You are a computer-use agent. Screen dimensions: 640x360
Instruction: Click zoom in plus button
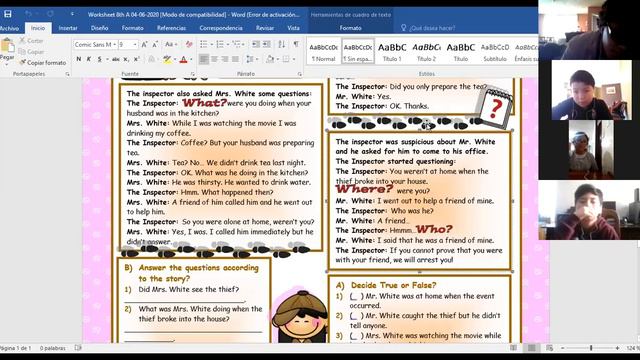coord(617,348)
